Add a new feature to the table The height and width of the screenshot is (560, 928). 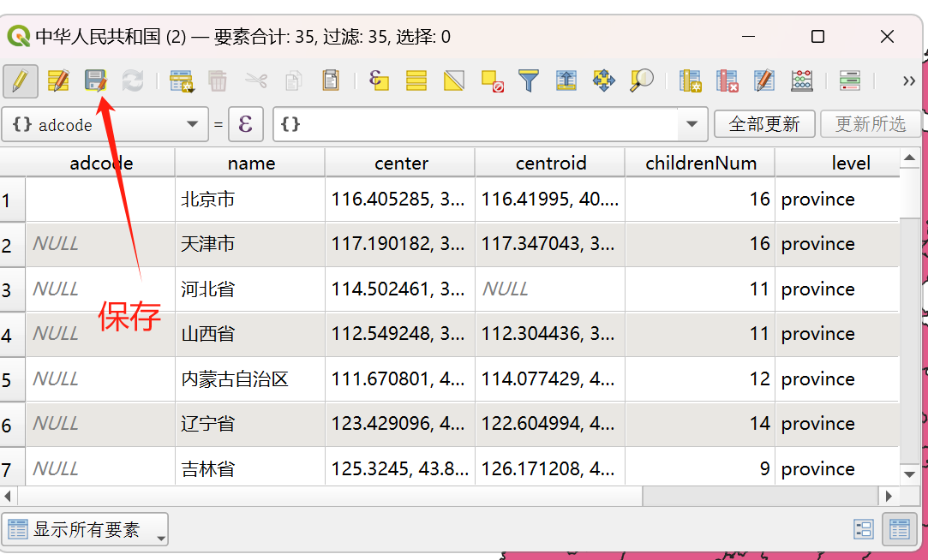(181, 80)
